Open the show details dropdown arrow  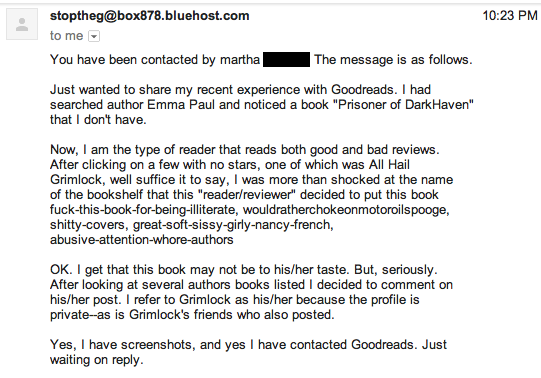(94, 36)
